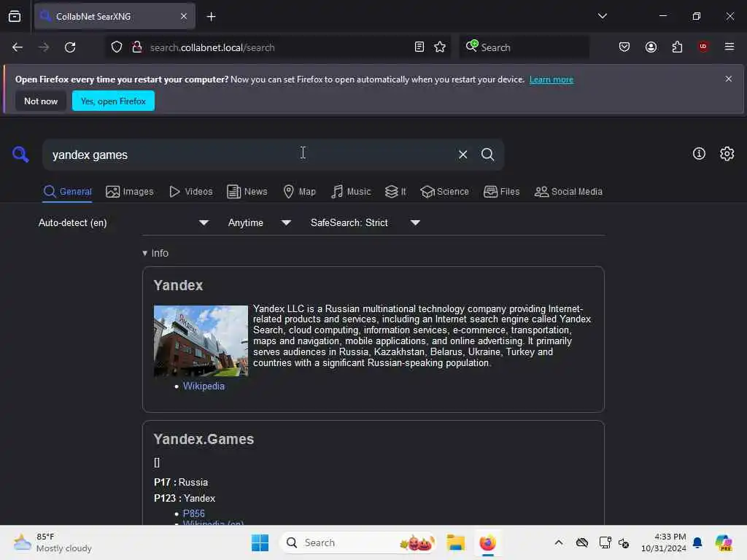Switch to the Videos category tab
The height and width of the screenshot is (560, 747).
coord(191,192)
